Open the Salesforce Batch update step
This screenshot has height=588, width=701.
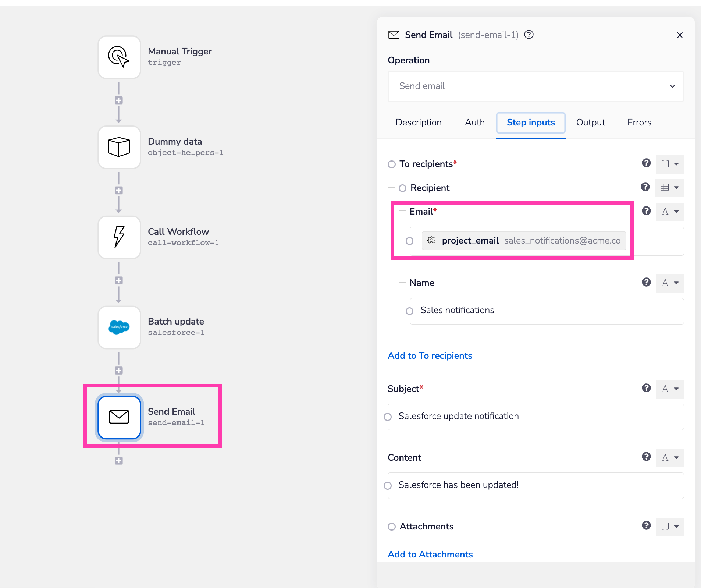pyautogui.click(x=119, y=327)
